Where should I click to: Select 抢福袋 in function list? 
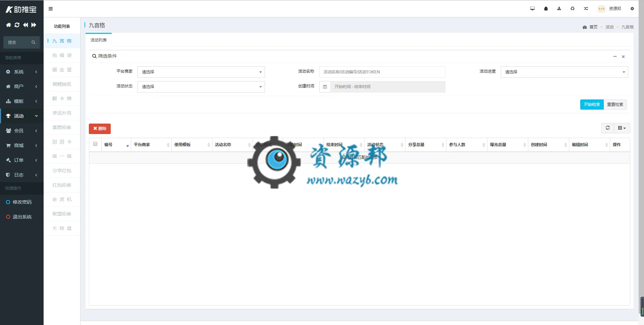62,55
